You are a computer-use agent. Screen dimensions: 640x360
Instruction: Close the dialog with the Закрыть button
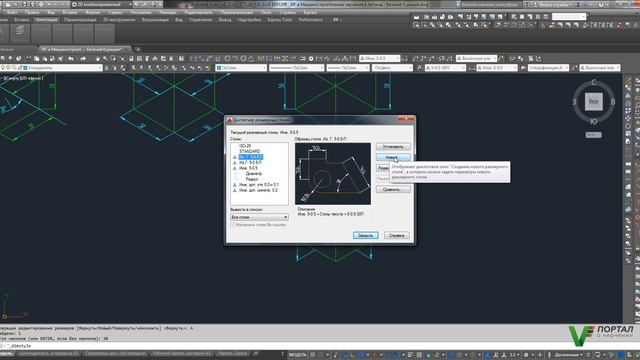[x=365, y=236]
